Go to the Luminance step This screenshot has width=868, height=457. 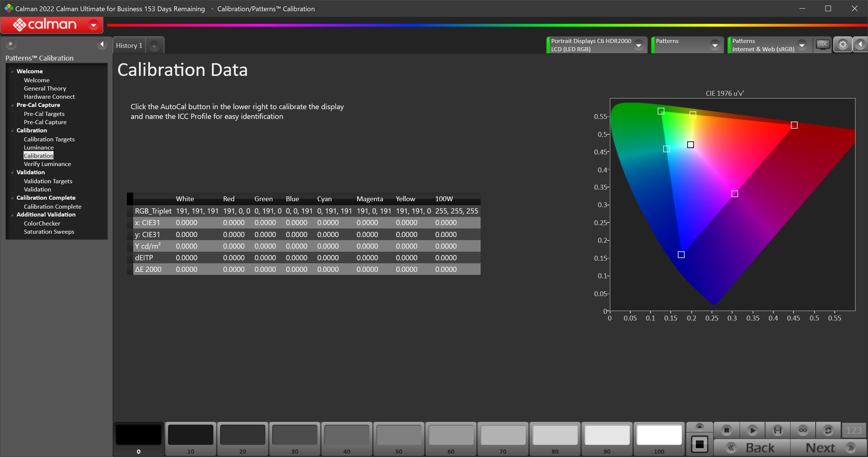tap(39, 147)
